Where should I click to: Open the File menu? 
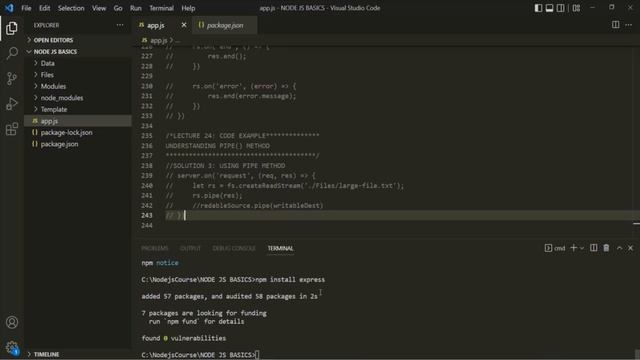[x=26, y=8]
